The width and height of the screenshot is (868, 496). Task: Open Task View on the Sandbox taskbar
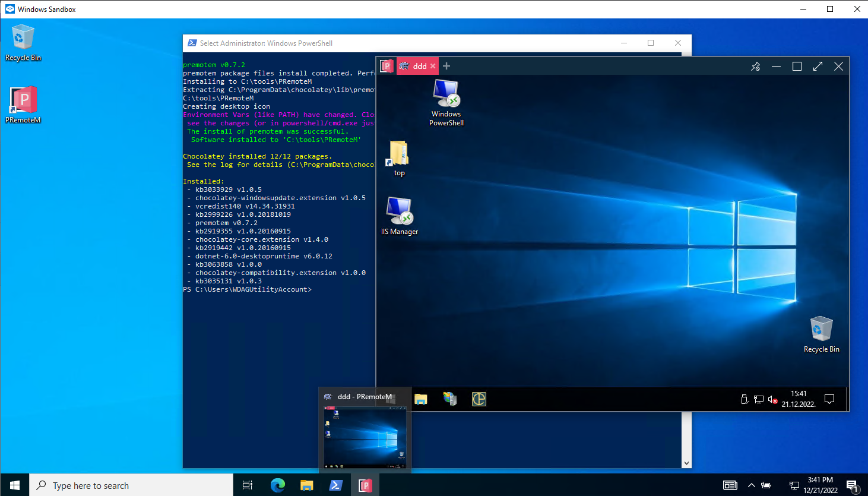coord(248,485)
